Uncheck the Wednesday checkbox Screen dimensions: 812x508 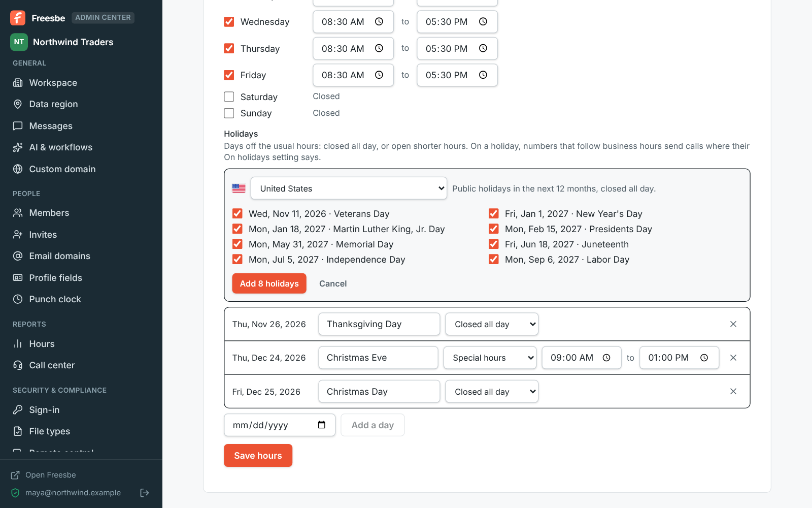coord(229,22)
